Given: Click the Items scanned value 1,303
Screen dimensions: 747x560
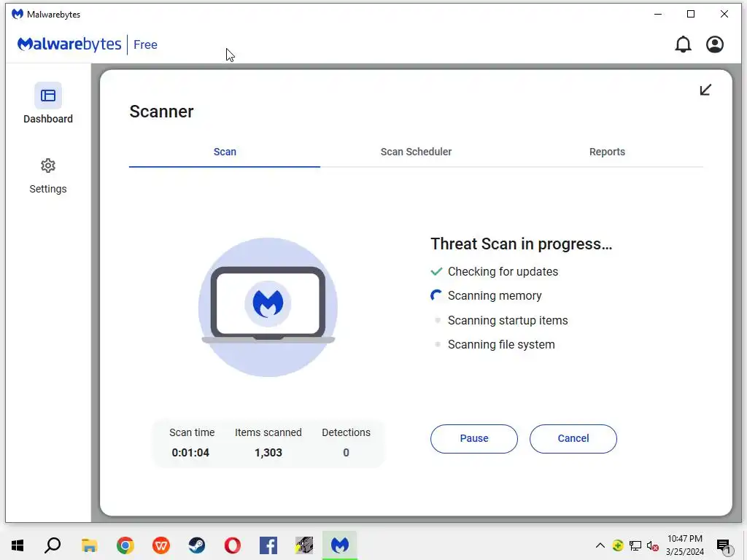Looking at the screenshot, I should point(268,453).
